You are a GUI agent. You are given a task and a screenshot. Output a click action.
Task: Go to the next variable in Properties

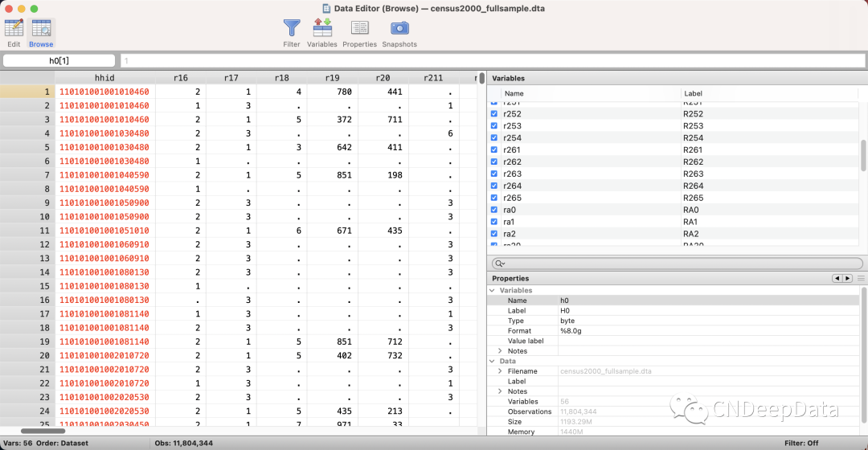(x=847, y=278)
